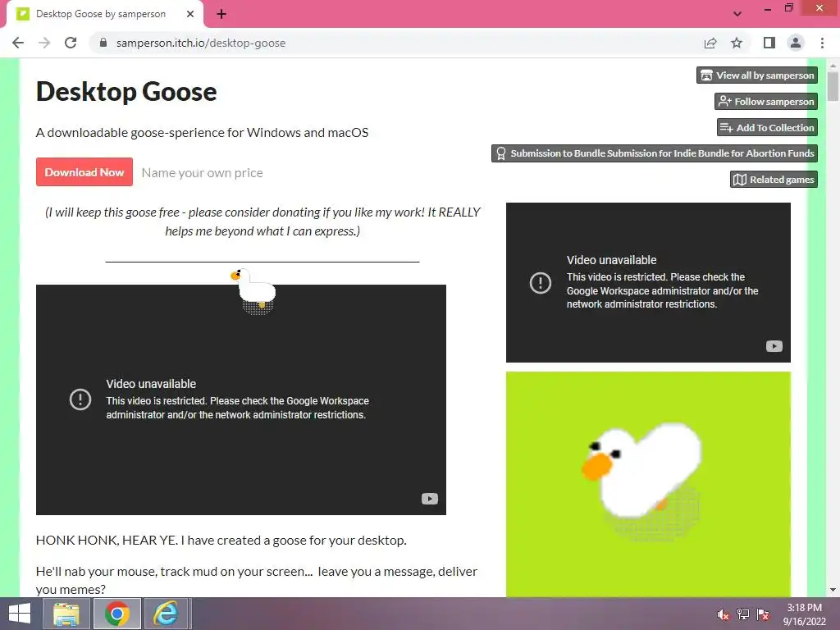
Task: View site info via the lock icon
Action: (x=103, y=43)
